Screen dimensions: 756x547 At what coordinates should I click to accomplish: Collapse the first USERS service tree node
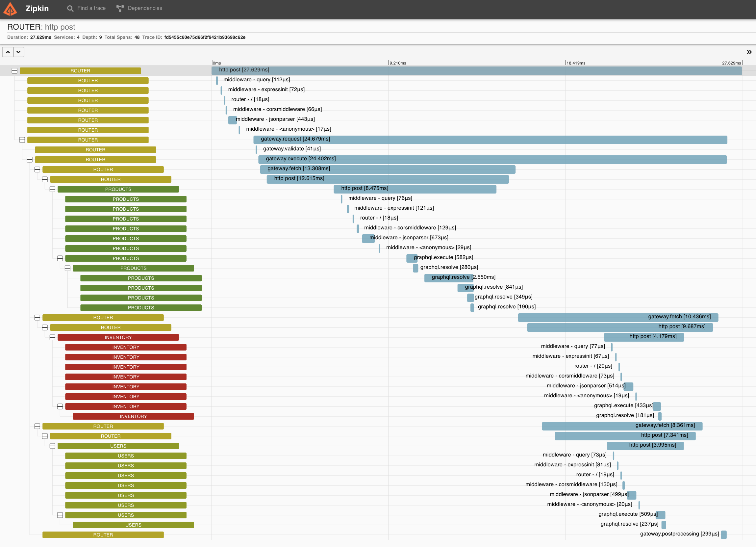pyautogui.click(x=52, y=446)
